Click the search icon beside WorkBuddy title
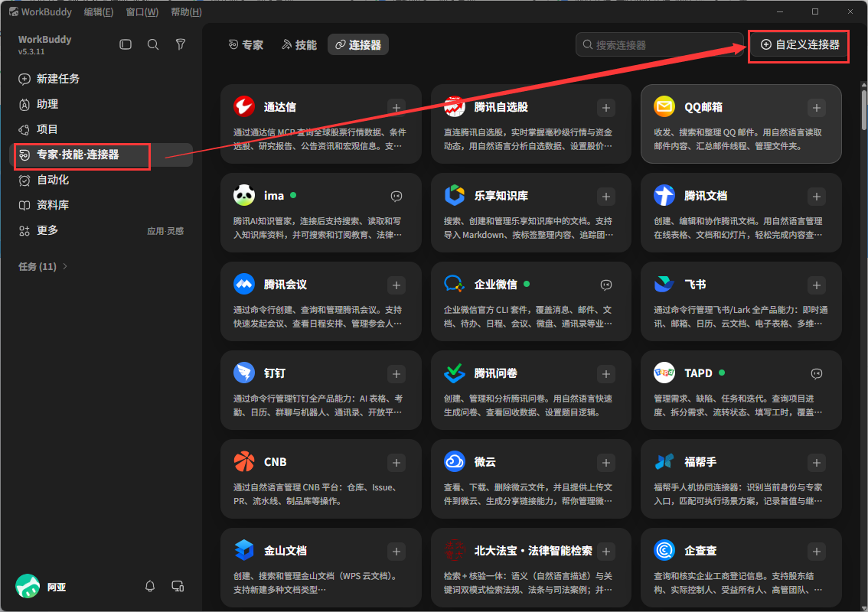This screenshot has width=868, height=612. coord(153,44)
